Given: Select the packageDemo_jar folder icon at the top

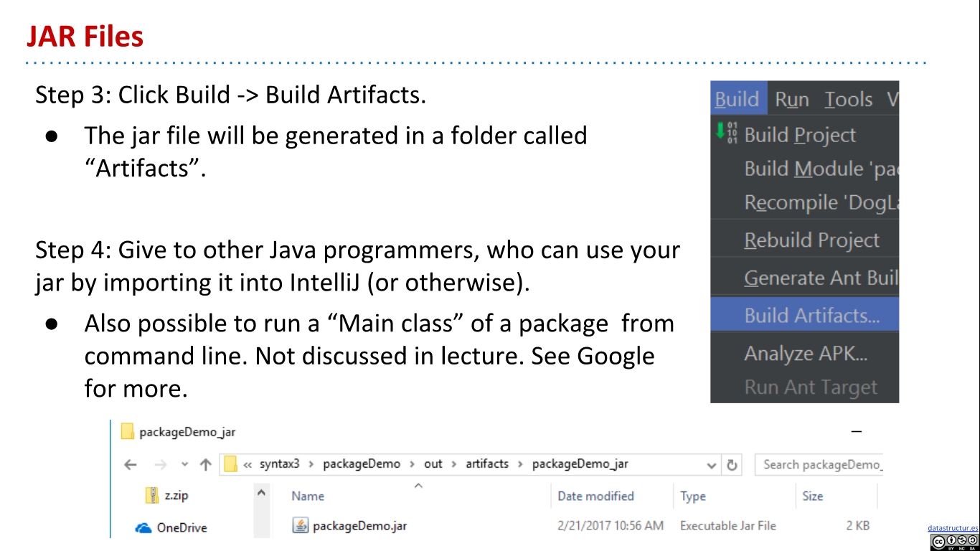Looking at the screenshot, I should (128, 432).
